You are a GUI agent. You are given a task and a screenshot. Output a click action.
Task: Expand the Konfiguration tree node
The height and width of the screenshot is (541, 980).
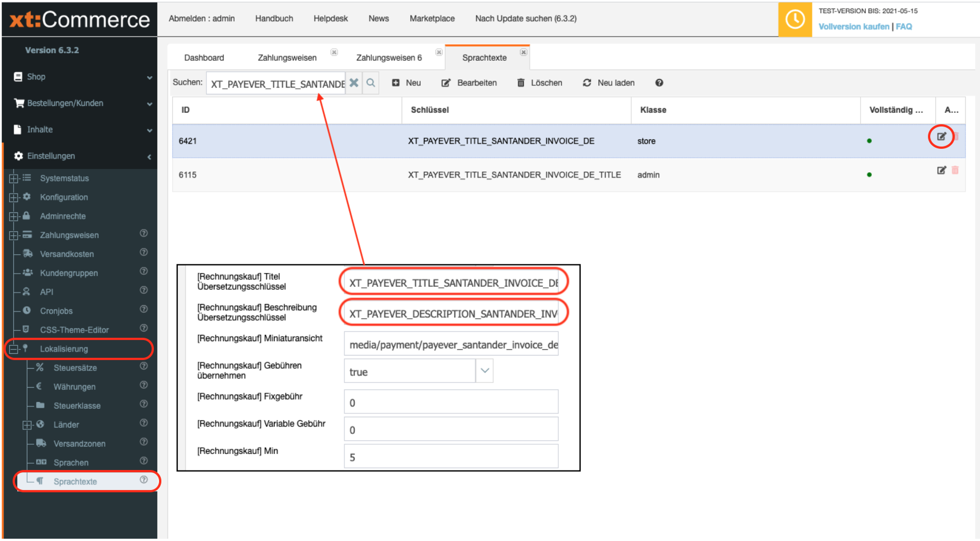click(14, 198)
